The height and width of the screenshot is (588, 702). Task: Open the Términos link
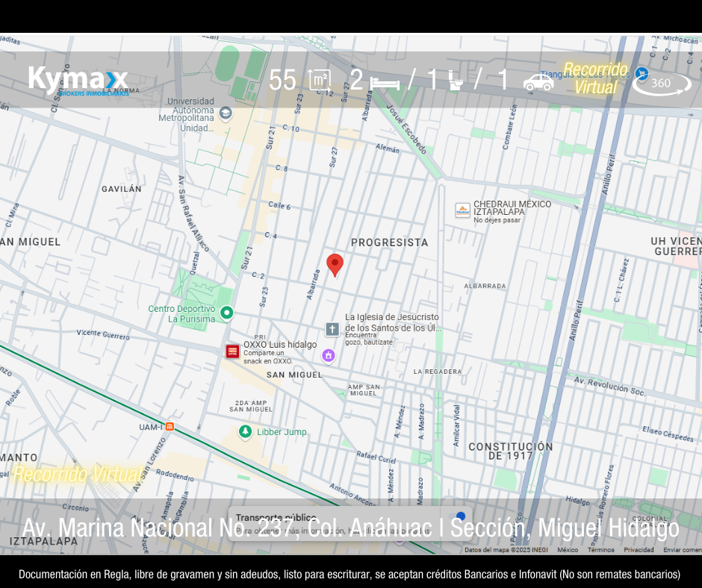click(x=601, y=549)
